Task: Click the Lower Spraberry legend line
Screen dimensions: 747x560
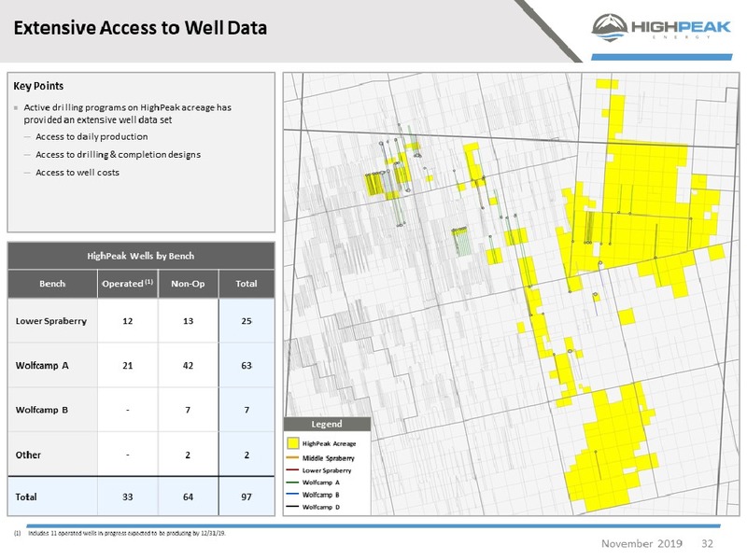Action: click(x=292, y=470)
